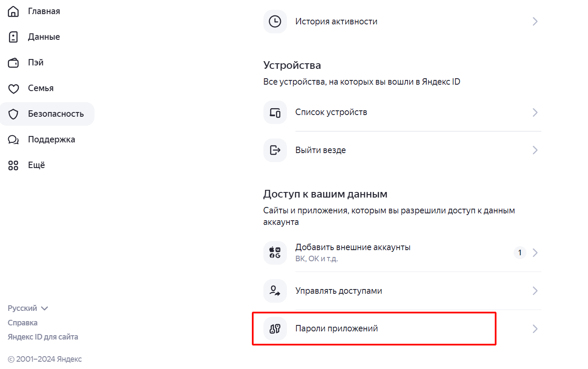The image size is (588, 369).
Task: Click the Безопасность shield icon
Action: pyautogui.click(x=14, y=114)
